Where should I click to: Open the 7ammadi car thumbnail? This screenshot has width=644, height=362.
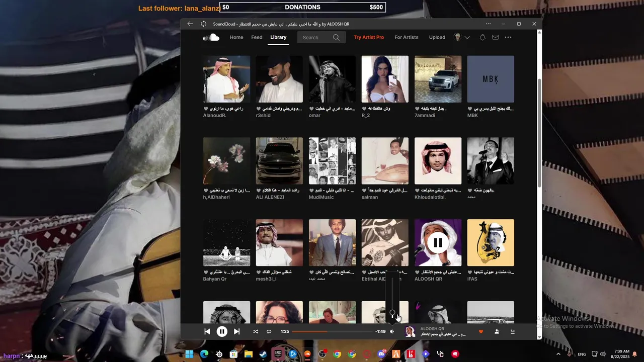(x=438, y=79)
